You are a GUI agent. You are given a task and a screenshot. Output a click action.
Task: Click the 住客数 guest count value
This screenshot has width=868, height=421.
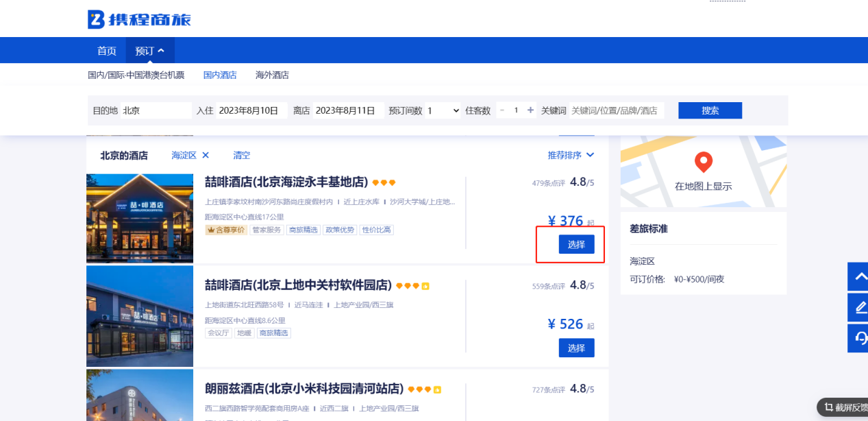[x=517, y=110]
